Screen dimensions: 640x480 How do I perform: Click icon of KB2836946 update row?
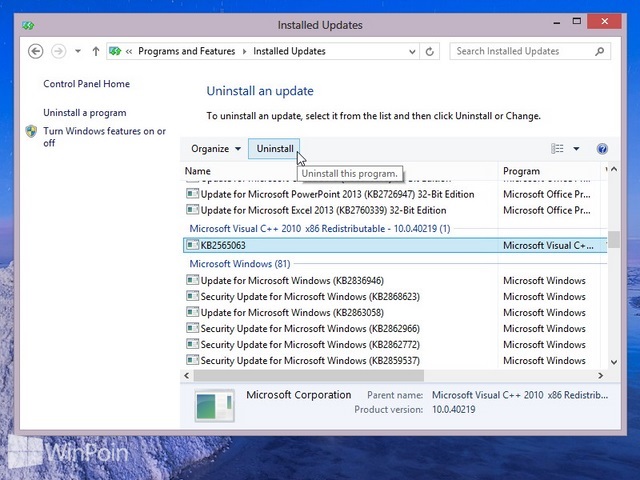tap(192, 280)
